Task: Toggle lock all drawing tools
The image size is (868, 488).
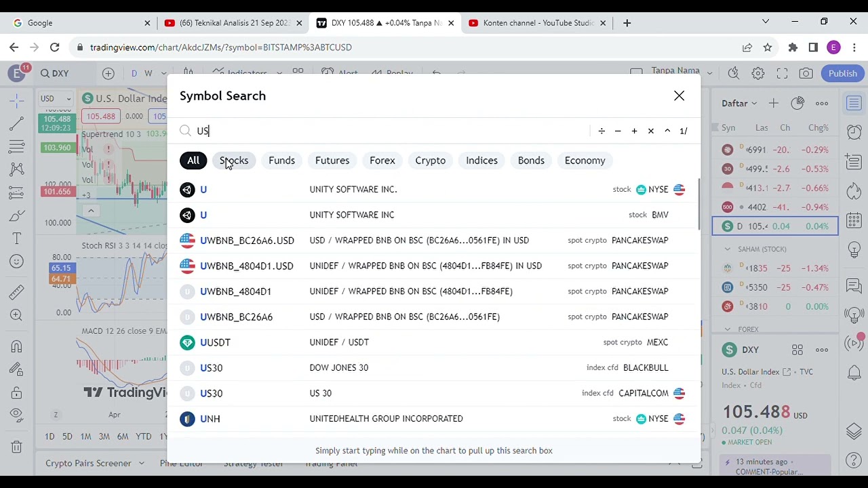Action: click(17, 393)
